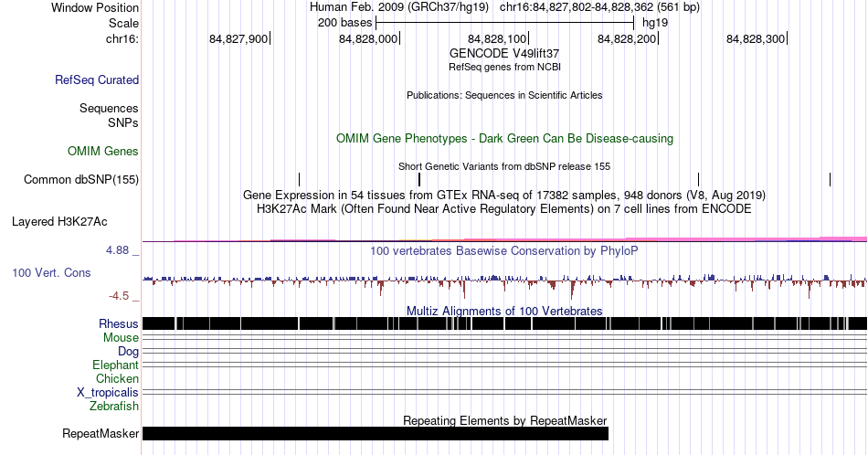Screen dimensions: 868x455
Task: Click the Rhesus alignment label
Action: 119,323
